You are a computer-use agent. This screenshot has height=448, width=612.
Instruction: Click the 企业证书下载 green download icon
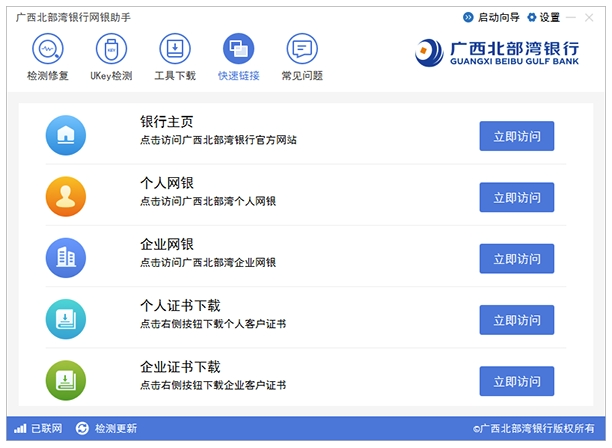pyautogui.click(x=66, y=380)
